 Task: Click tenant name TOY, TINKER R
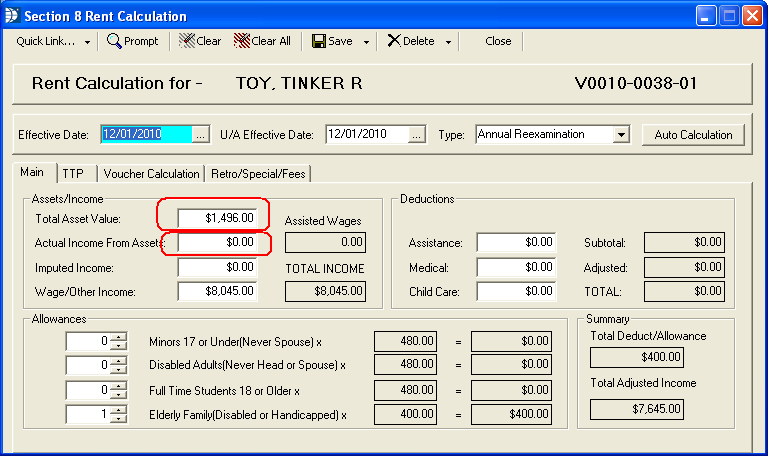[x=299, y=83]
